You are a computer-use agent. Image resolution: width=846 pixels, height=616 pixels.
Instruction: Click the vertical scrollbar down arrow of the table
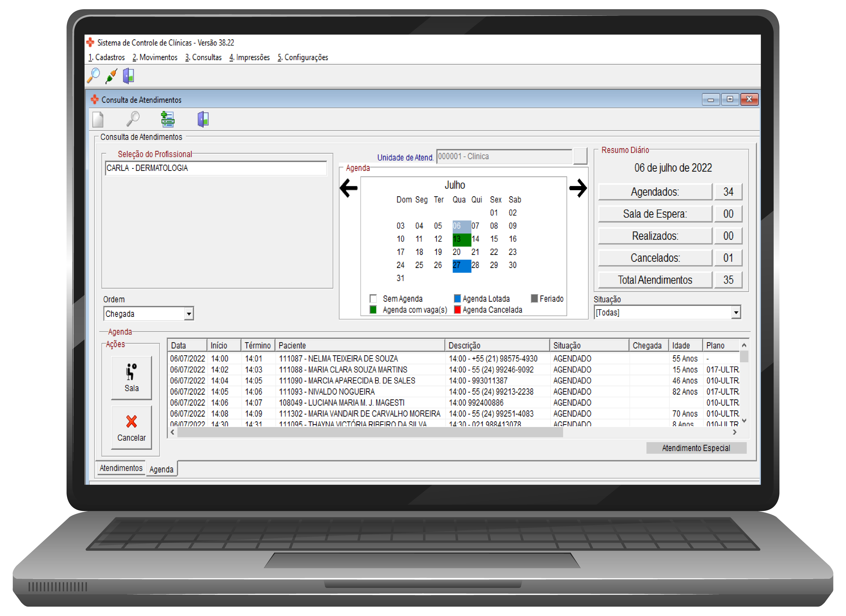coord(744,421)
